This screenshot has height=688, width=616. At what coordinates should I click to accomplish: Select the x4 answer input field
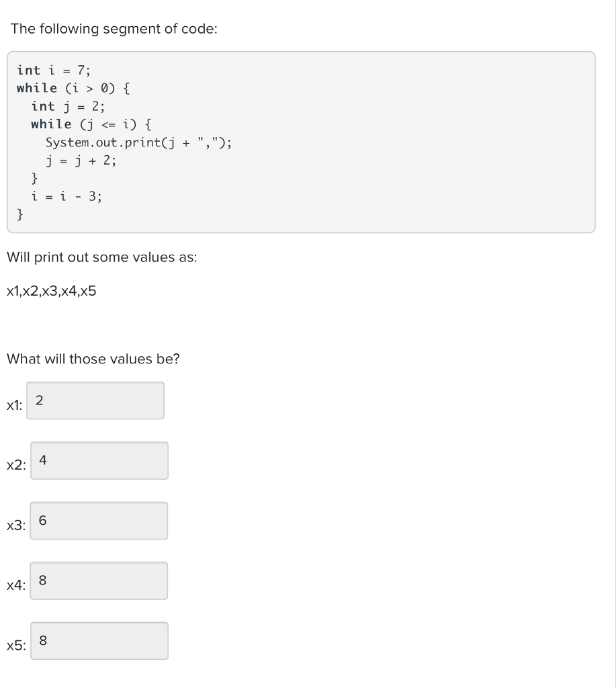click(99, 580)
